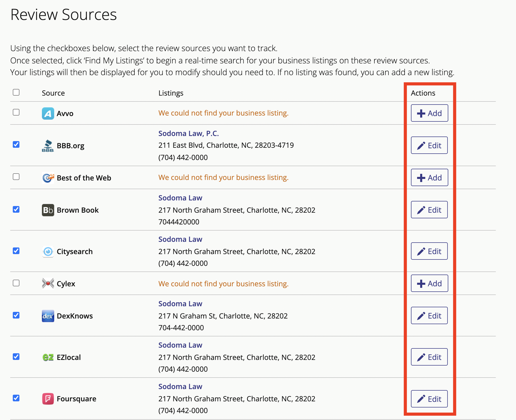Click the Cylex source name
Screen dimensions: 516x420
(x=66, y=284)
